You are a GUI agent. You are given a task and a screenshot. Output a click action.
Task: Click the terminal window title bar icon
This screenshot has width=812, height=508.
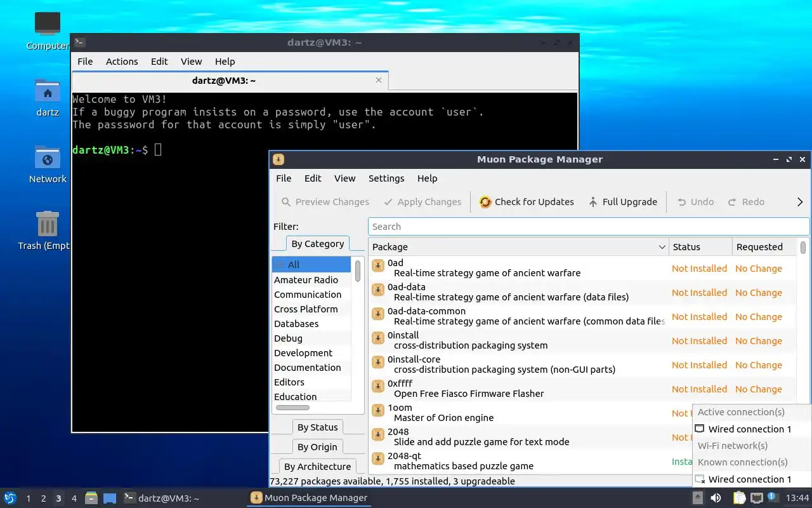(x=80, y=43)
